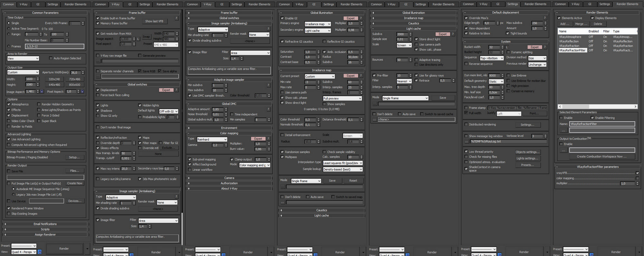This screenshot has height=256, width=644.
Task: Toggle the L lock beside Bucket width
Action: coord(507,47)
